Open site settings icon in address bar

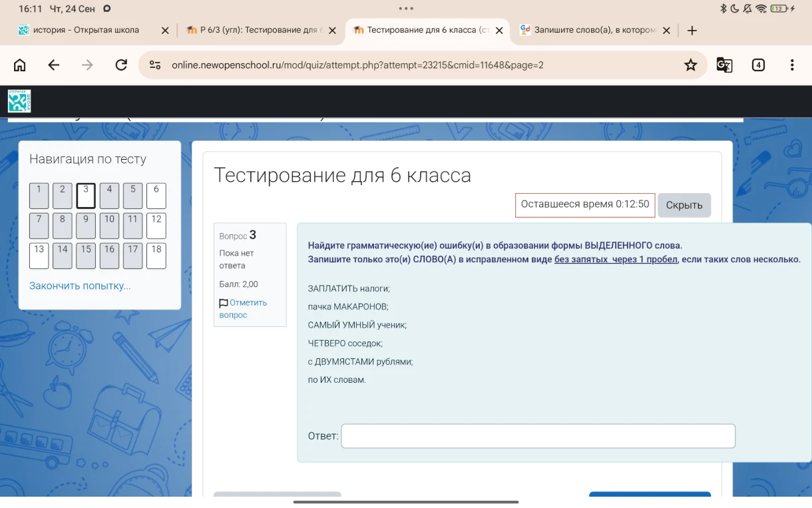pyautogui.click(x=155, y=65)
